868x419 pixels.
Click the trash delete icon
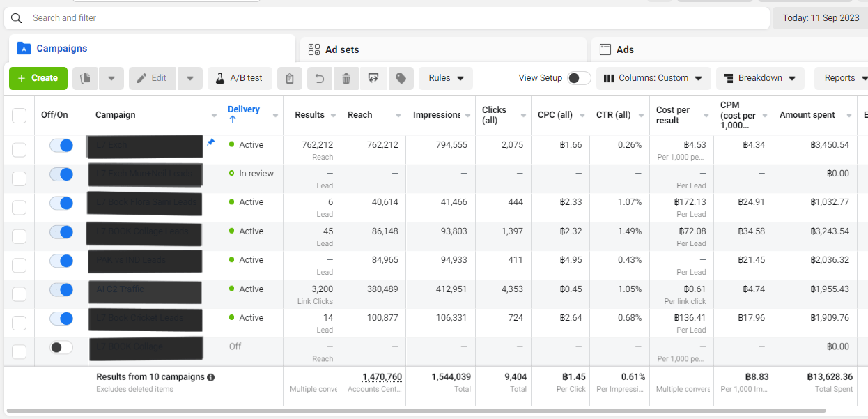click(x=346, y=78)
